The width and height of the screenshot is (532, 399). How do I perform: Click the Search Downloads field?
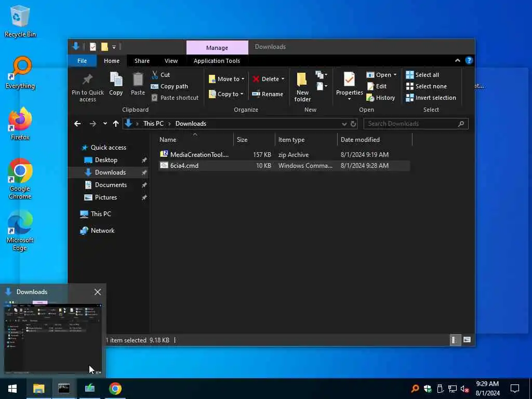click(x=416, y=124)
